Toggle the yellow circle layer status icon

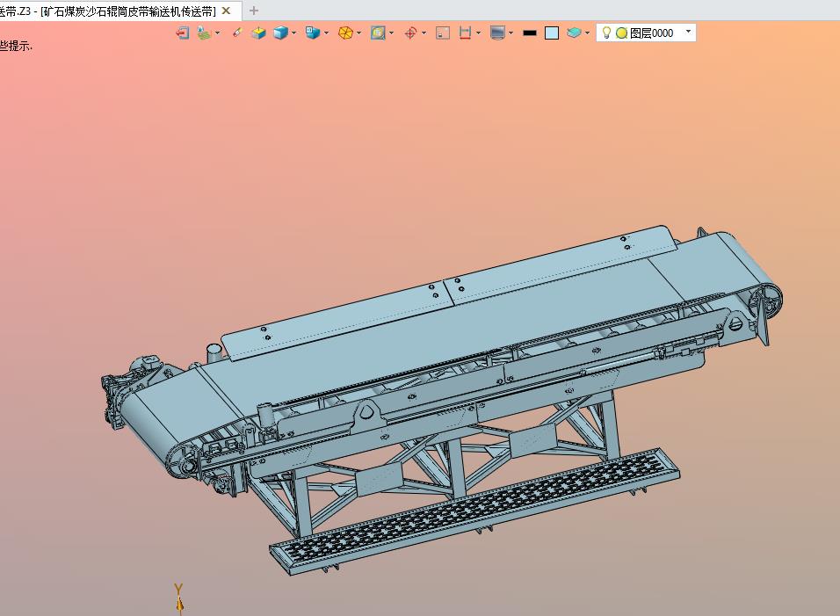click(x=621, y=33)
